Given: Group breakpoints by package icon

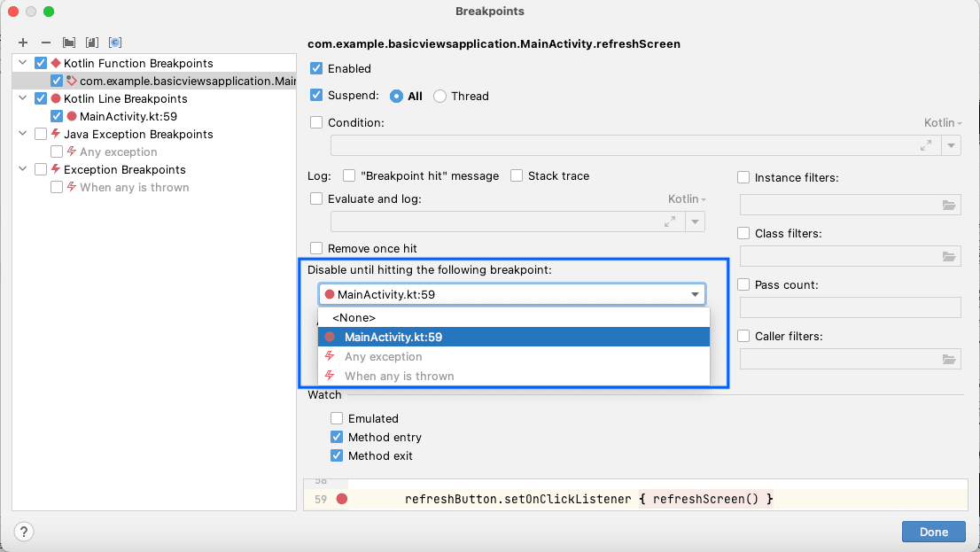Looking at the screenshot, I should point(69,43).
